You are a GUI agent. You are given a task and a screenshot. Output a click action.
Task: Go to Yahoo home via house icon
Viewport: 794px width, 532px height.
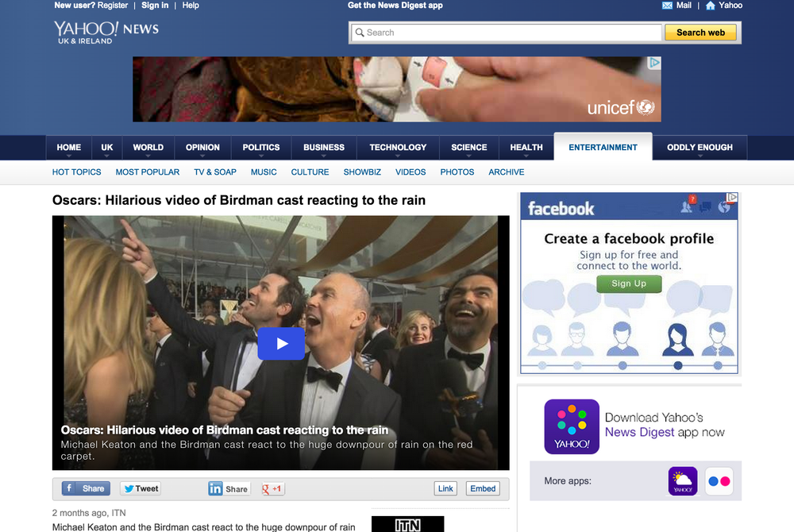711,6
